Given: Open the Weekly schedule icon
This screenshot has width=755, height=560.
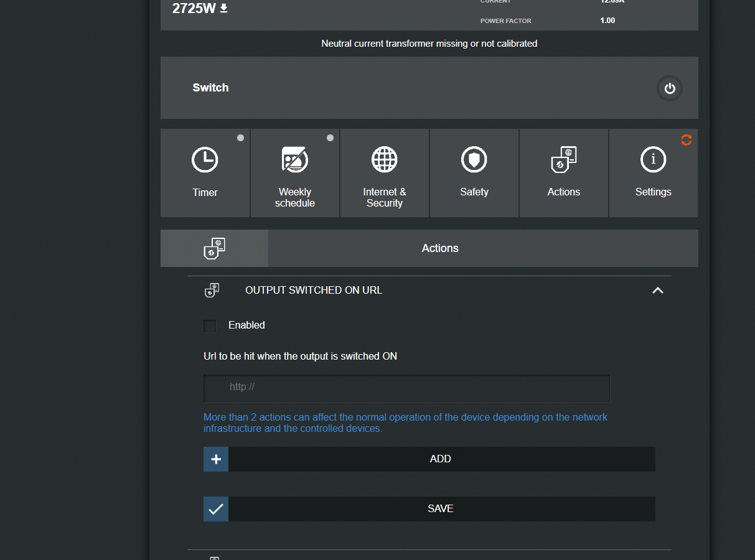Looking at the screenshot, I should coord(294,160).
